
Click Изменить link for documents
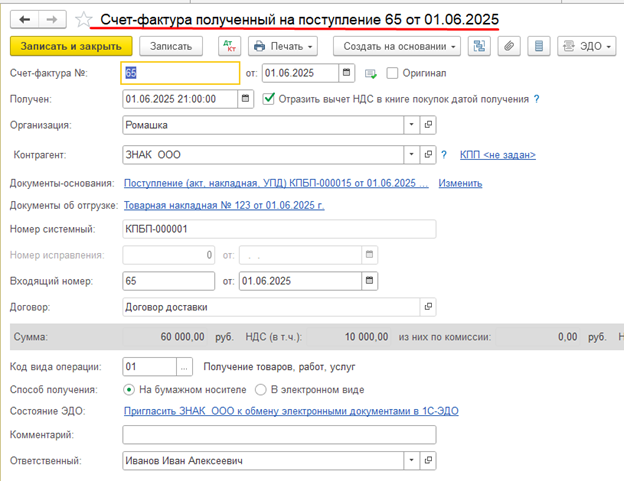(460, 183)
